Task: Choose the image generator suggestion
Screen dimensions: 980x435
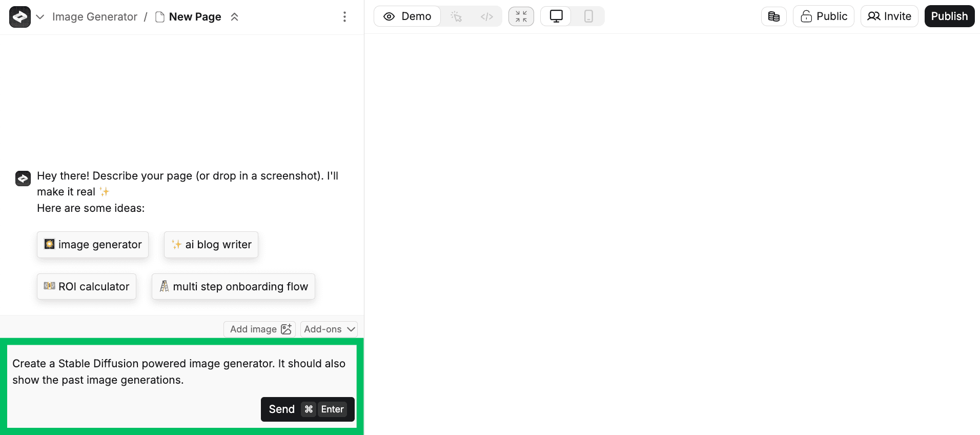Action: (x=93, y=245)
